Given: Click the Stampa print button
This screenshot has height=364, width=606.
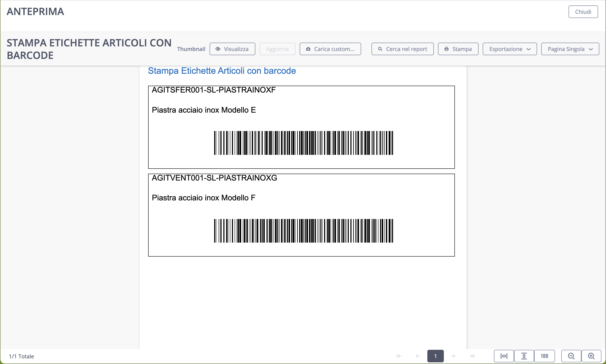Looking at the screenshot, I should [458, 49].
